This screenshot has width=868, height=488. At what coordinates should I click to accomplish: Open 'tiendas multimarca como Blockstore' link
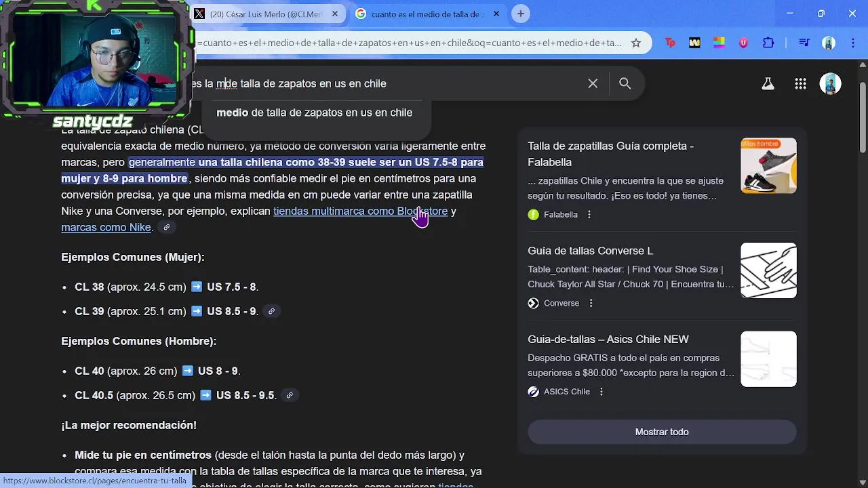click(360, 211)
